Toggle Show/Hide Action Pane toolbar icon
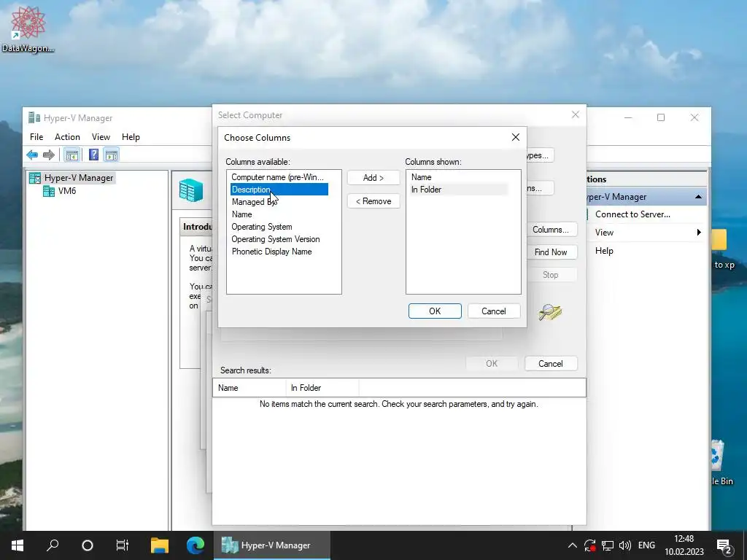The image size is (747, 560). pyautogui.click(x=112, y=155)
